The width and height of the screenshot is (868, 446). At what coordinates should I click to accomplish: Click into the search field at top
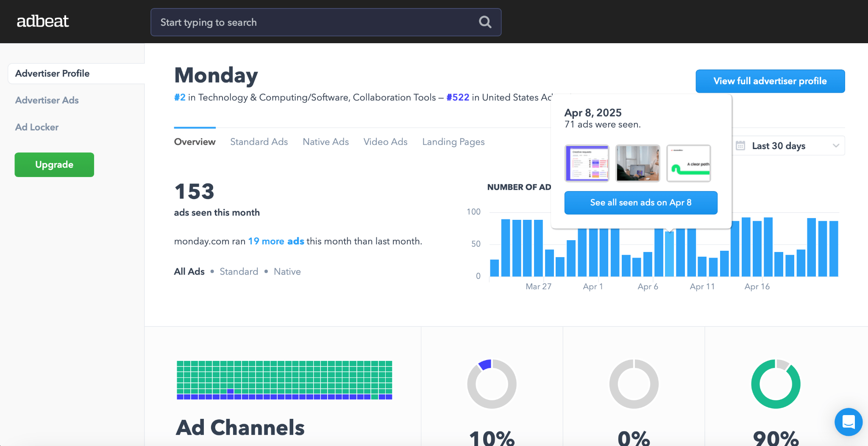(297, 22)
